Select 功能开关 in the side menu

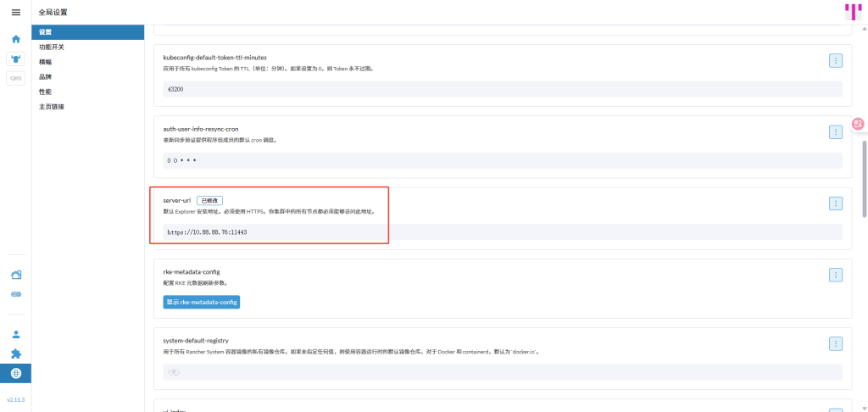(x=52, y=47)
